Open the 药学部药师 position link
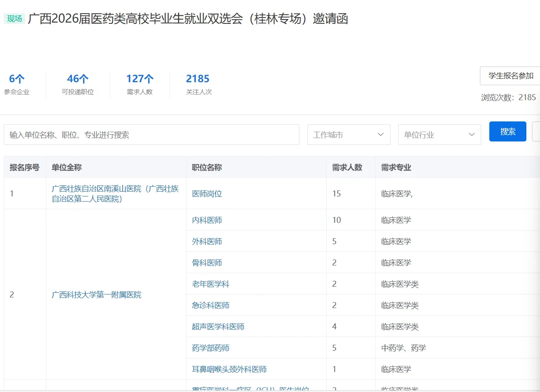This screenshot has height=392, width=540. (x=210, y=348)
